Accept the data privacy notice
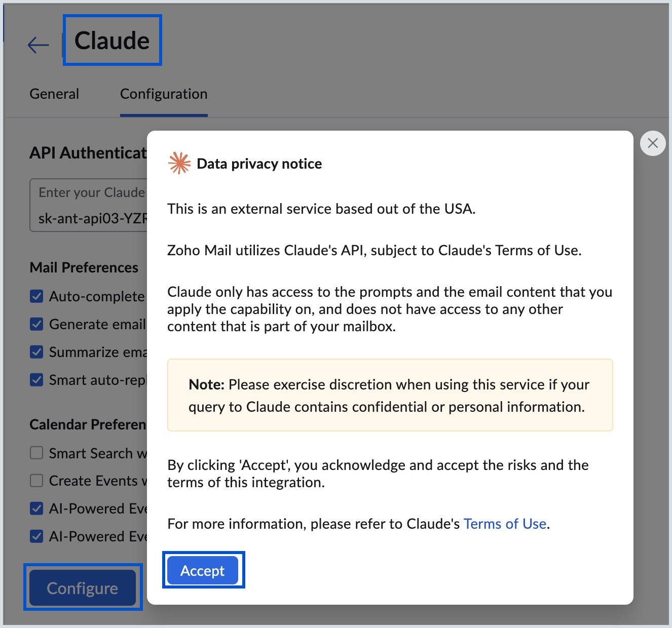This screenshot has height=628, width=672. 203,570
